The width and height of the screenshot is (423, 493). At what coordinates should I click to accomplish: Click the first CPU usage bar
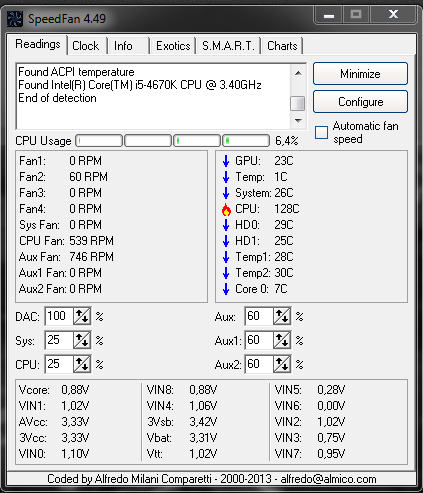point(99,141)
